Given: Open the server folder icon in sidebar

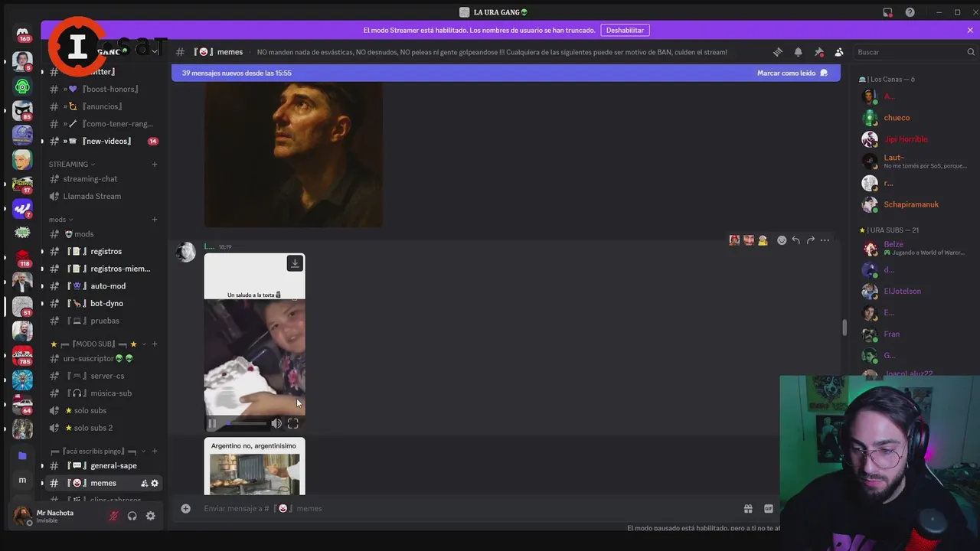Looking at the screenshot, I should pos(22,455).
